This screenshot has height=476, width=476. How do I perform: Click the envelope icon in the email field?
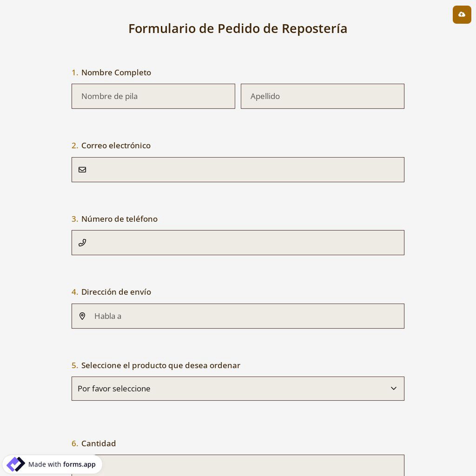coord(82,169)
